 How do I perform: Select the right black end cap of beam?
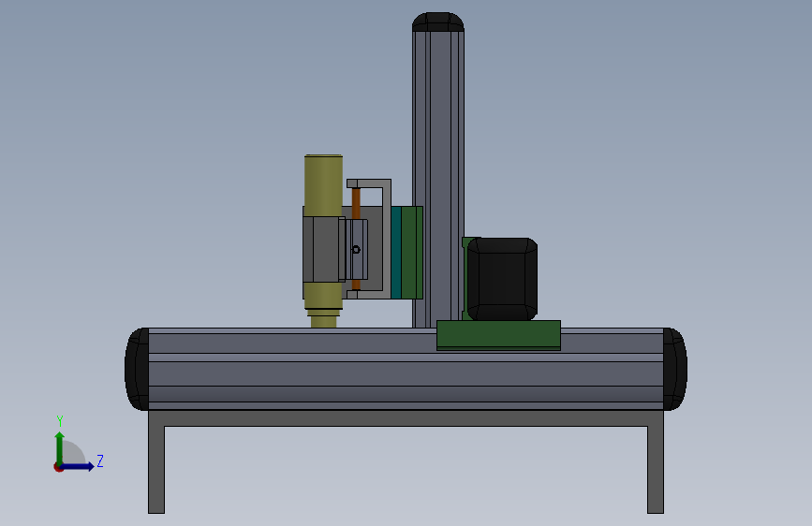(x=675, y=369)
